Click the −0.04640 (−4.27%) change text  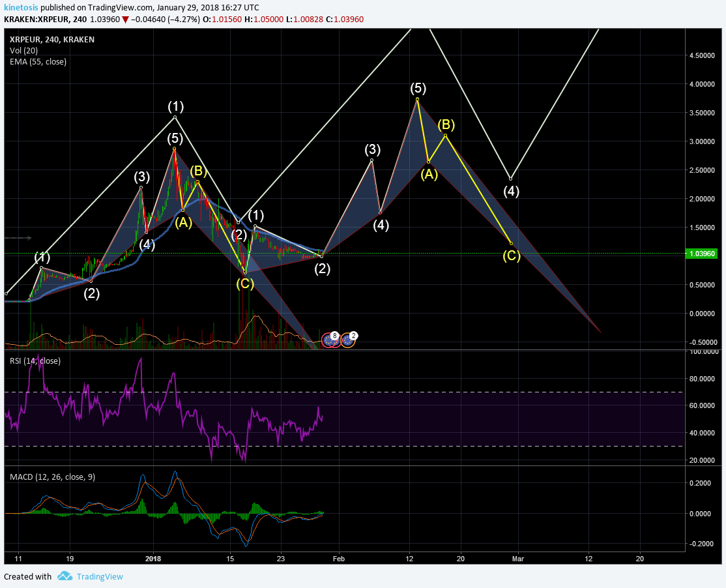pyautogui.click(x=166, y=20)
